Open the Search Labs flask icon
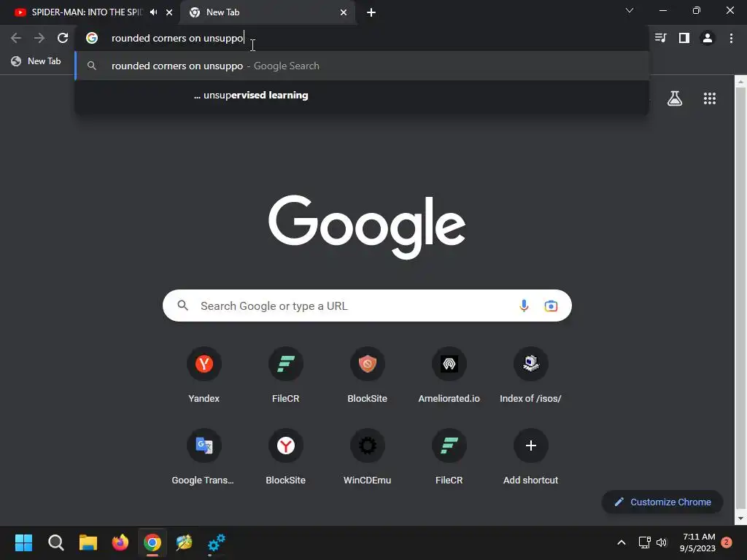 (675, 98)
